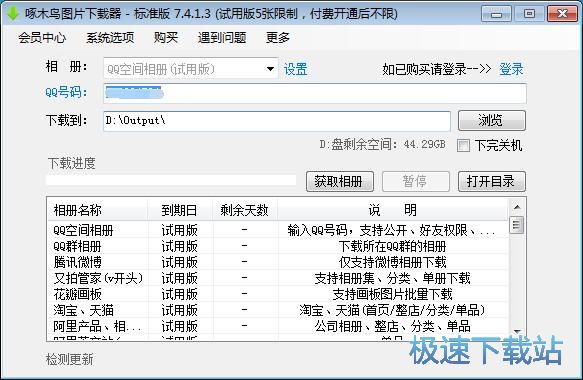Screen dimensions: 583x380
Task: Open the 更多 menu
Action: click(x=278, y=38)
